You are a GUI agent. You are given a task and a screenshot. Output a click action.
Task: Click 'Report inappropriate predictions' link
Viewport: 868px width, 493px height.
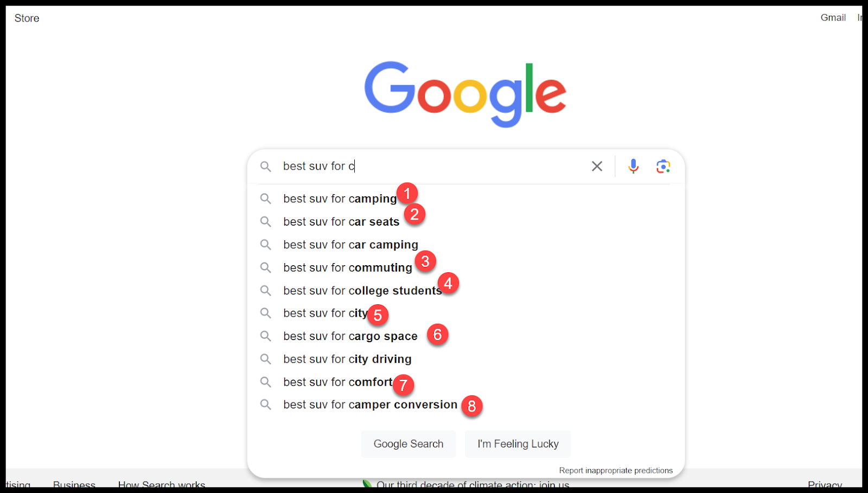[616, 470]
